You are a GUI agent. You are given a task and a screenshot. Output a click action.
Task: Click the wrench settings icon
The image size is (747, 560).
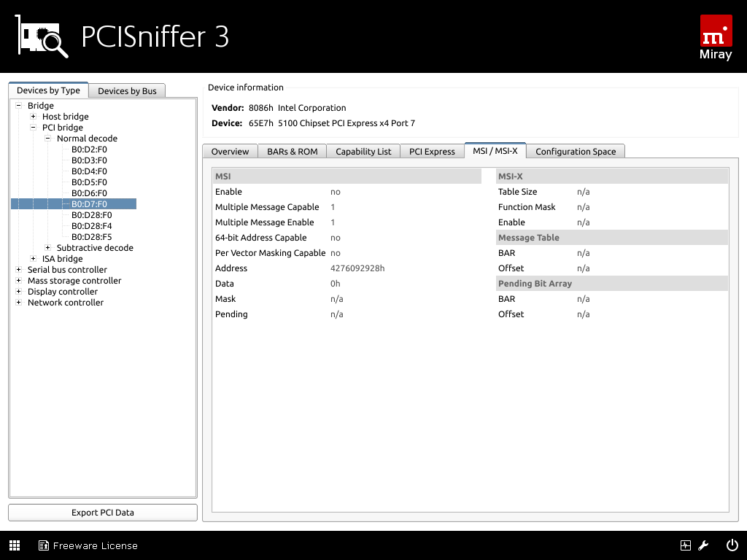click(x=704, y=545)
